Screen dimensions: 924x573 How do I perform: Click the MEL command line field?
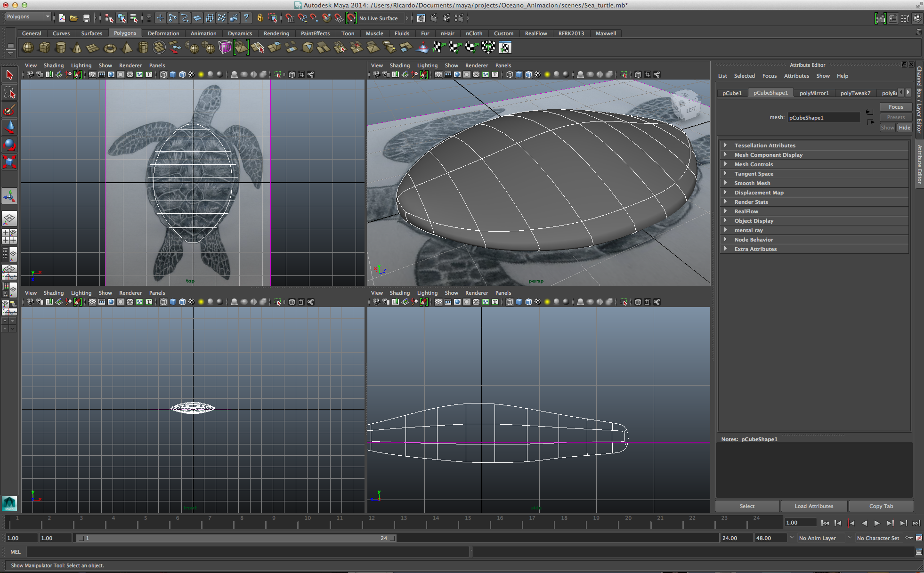(248, 552)
